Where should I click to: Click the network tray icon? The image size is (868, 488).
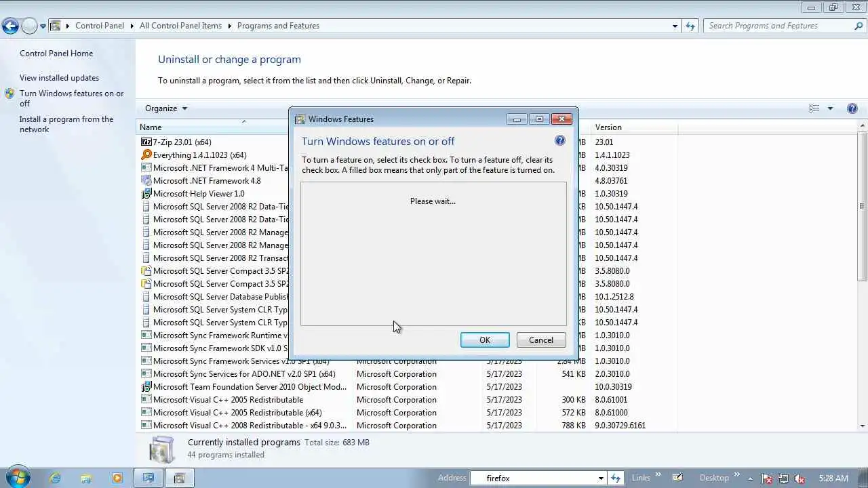tap(784, 478)
